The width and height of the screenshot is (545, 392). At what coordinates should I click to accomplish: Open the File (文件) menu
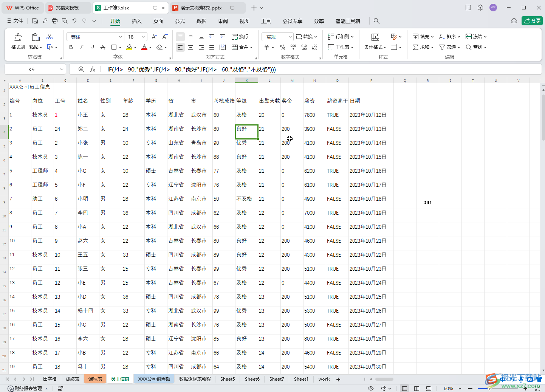point(15,21)
